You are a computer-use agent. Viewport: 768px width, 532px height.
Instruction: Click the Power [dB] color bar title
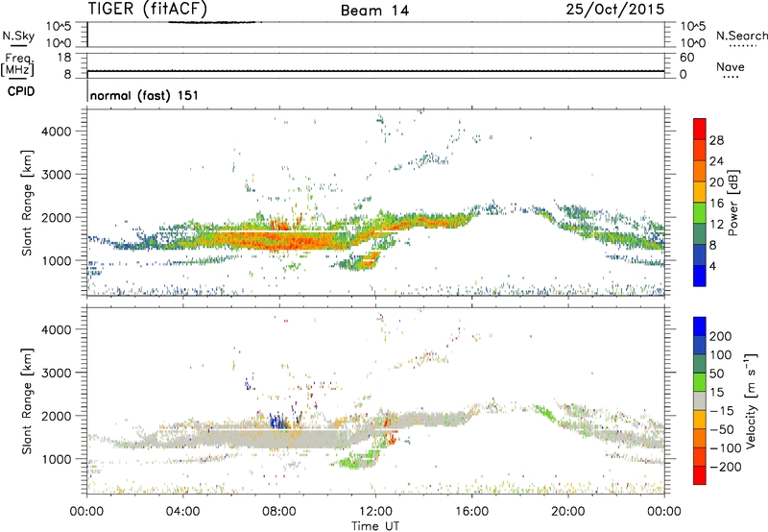[x=732, y=203]
